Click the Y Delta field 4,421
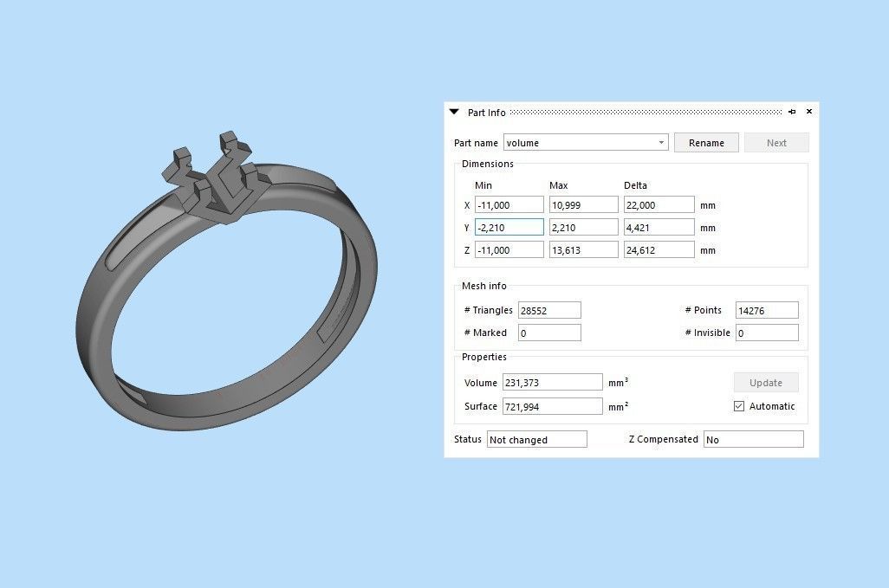The image size is (889, 588). (x=659, y=227)
